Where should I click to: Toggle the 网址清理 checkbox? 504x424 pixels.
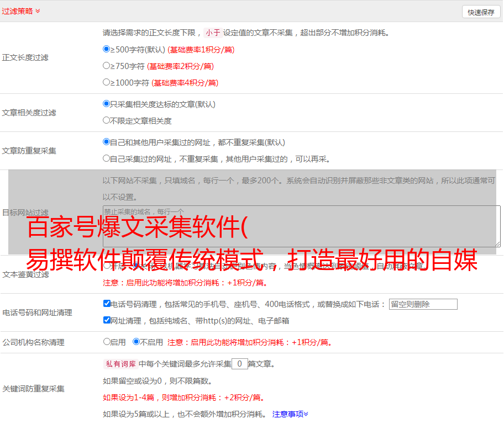coord(107,320)
